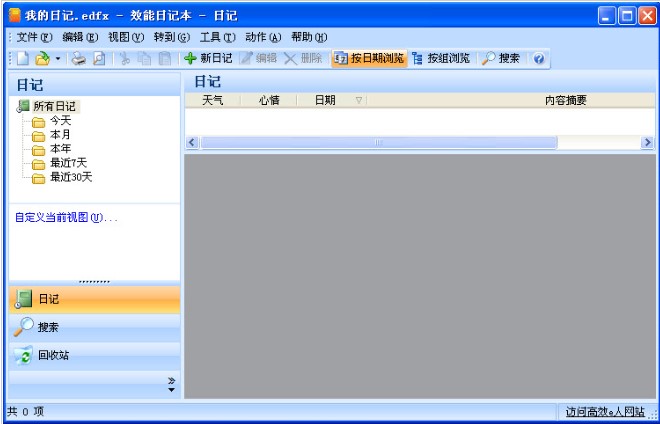Sort by 心情 column header
Image resolution: width=660 pixels, height=424 pixels.
tap(269, 100)
